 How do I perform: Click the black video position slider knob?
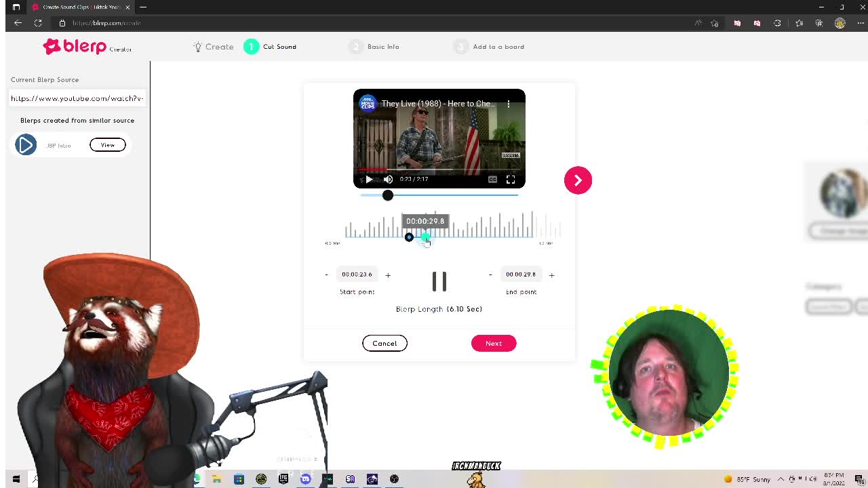[387, 195]
